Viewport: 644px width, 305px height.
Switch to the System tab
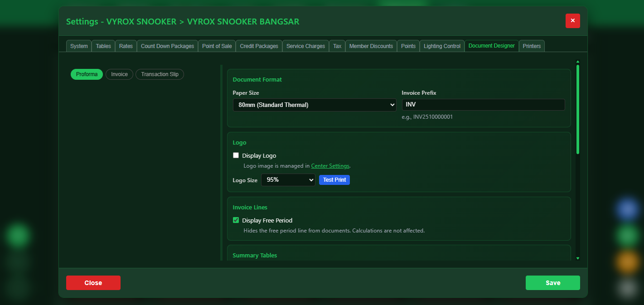tap(78, 46)
